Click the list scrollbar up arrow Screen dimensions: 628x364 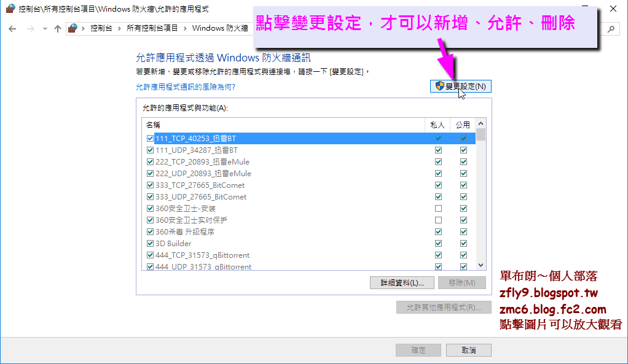tap(481, 123)
